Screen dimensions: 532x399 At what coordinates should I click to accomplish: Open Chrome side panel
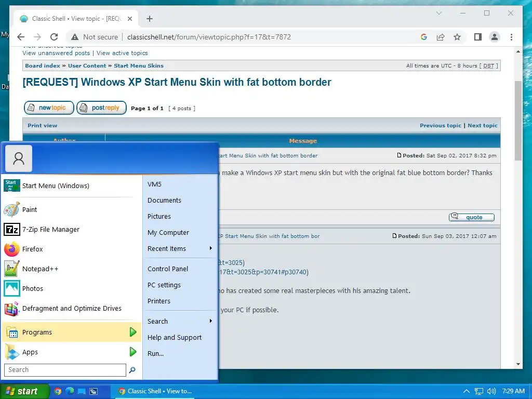pos(478,37)
